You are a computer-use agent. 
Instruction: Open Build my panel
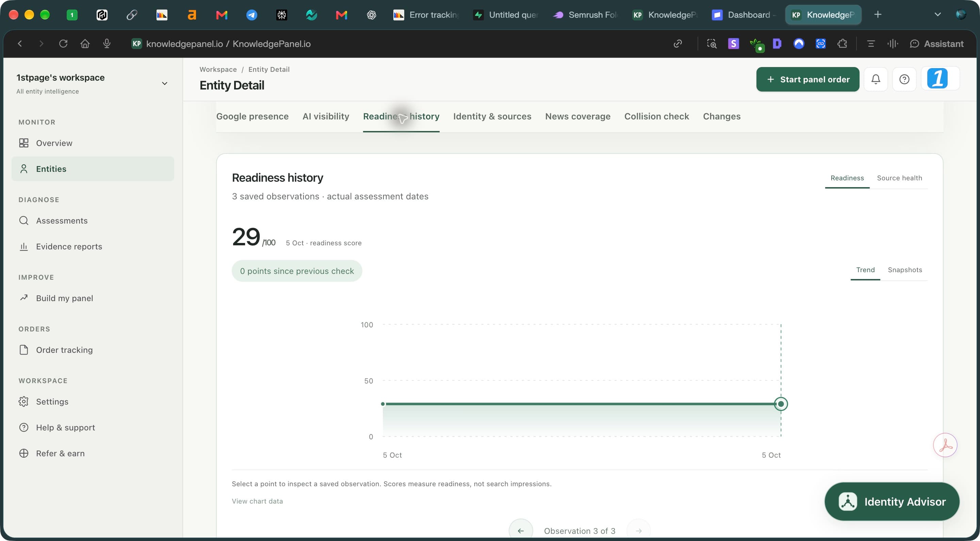tap(93, 298)
